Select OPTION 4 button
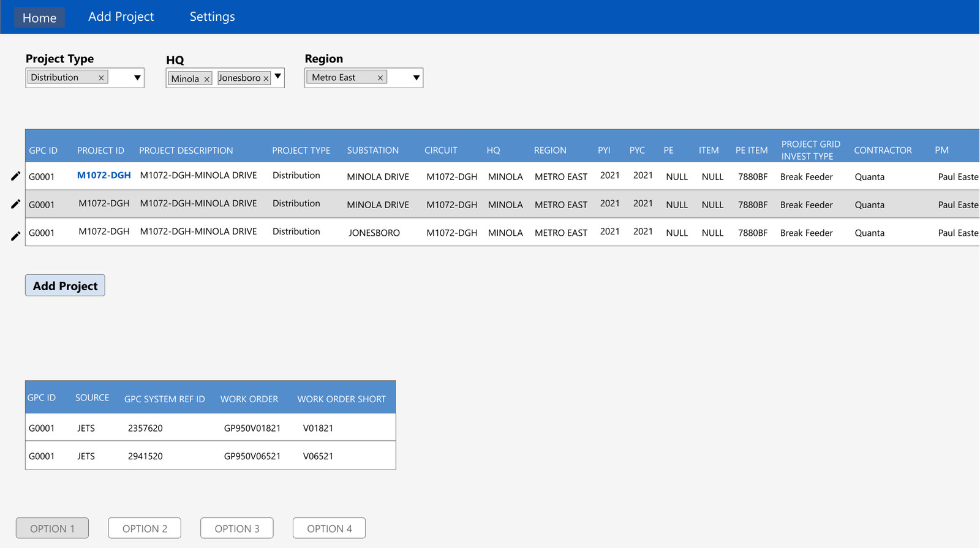This screenshot has width=980, height=548. (x=329, y=528)
